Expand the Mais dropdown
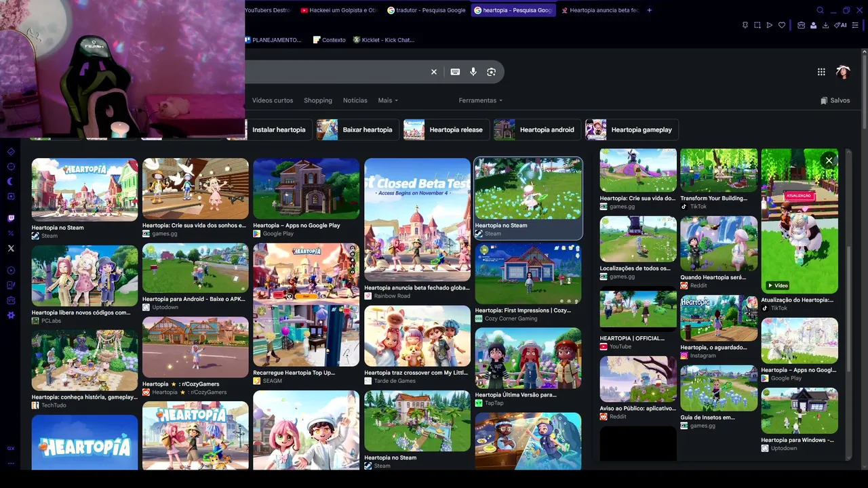This screenshot has height=488, width=868. pyautogui.click(x=388, y=100)
